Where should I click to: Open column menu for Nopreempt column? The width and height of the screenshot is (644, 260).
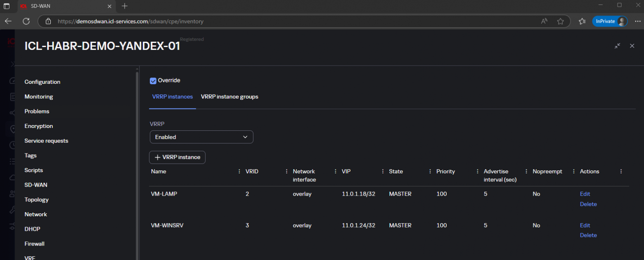click(x=573, y=171)
